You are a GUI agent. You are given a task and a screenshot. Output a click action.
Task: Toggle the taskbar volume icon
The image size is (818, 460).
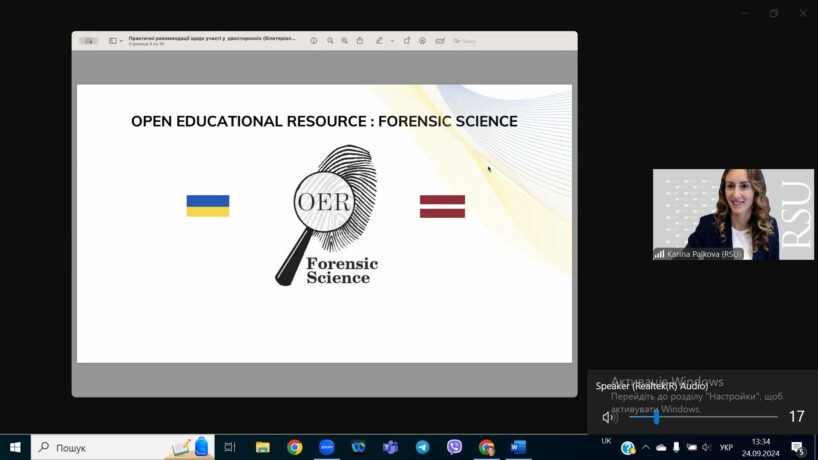pos(707,447)
